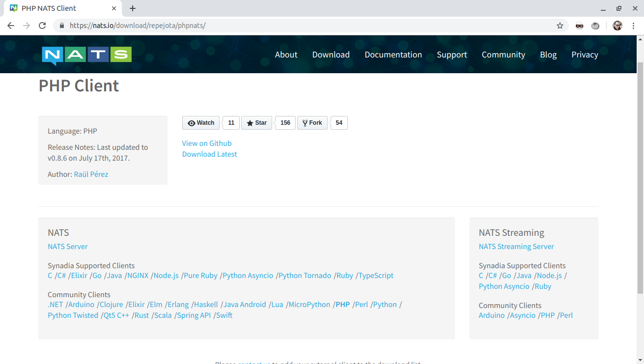
Task: Click the browser forward arrow
Action: [x=27, y=26]
